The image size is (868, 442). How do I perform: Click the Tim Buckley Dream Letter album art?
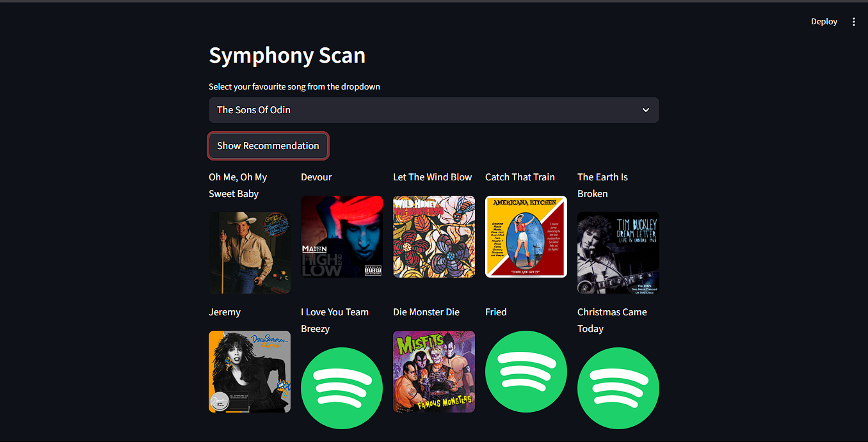[618, 253]
